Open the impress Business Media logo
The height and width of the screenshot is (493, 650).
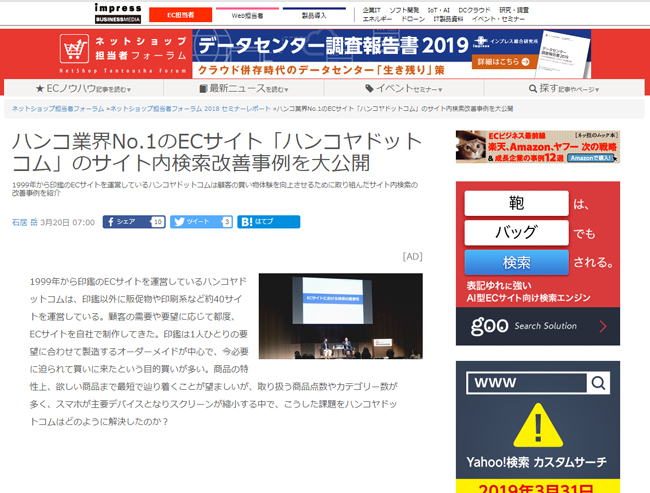118,14
